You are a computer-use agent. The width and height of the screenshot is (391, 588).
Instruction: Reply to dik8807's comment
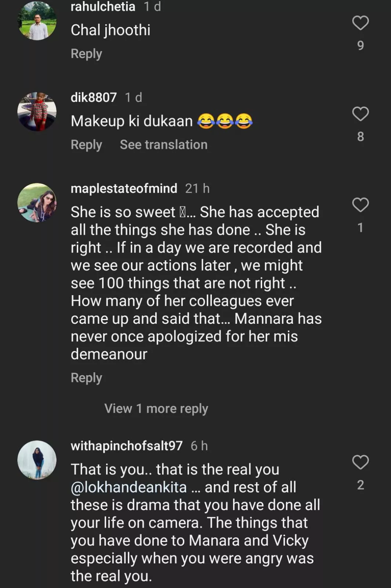click(86, 145)
